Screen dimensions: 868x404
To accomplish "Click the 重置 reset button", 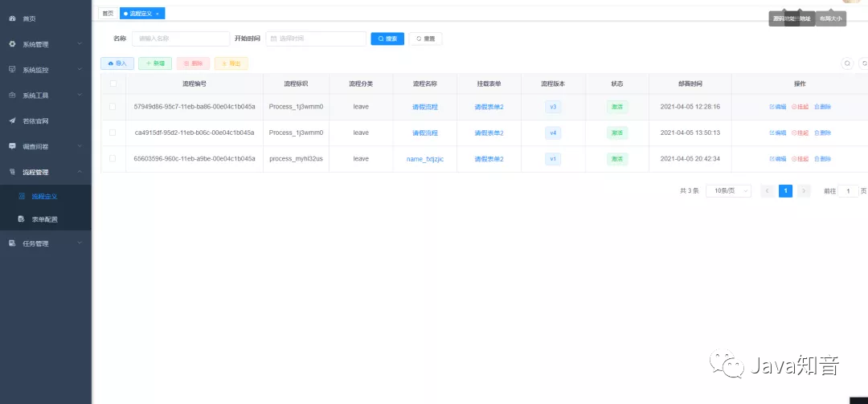I will pos(425,39).
